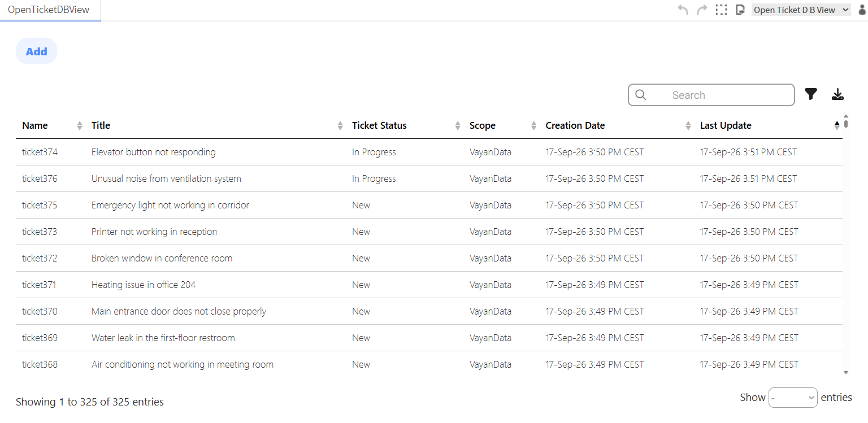
Task: Sort by Creation Date column arrows
Action: [688, 125]
